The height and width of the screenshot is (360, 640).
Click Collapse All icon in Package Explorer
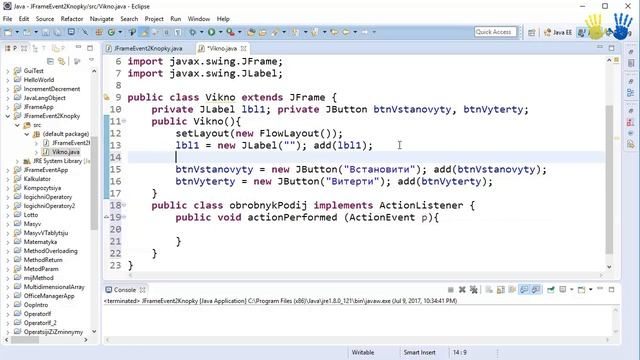tap(50, 61)
